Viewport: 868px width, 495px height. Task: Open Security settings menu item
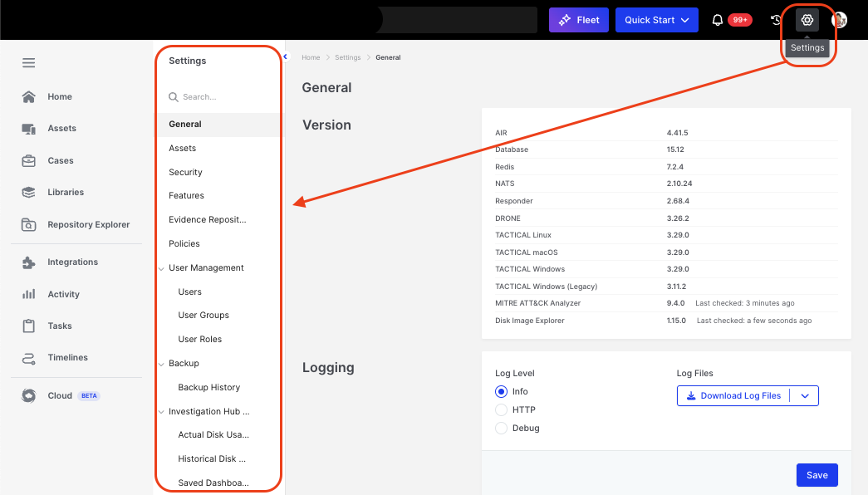click(185, 173)
